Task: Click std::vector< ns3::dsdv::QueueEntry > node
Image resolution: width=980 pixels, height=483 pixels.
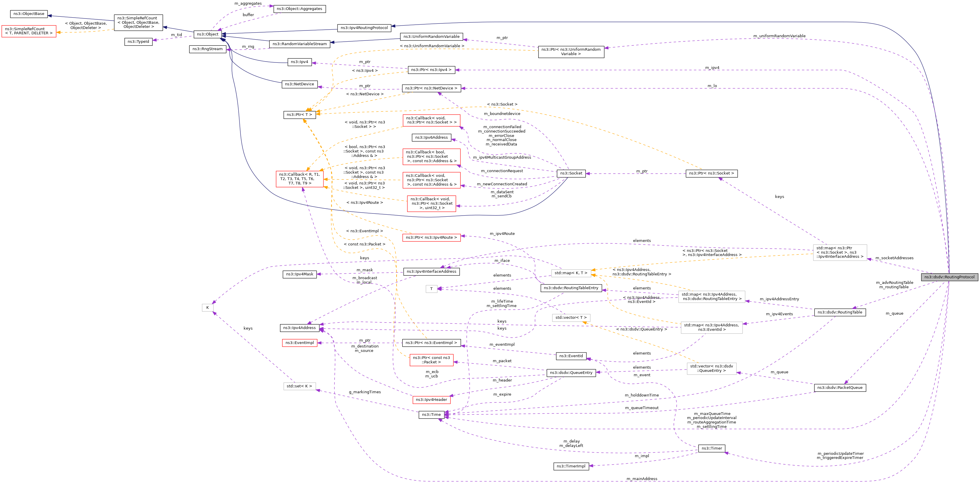Action: point(711,369)
